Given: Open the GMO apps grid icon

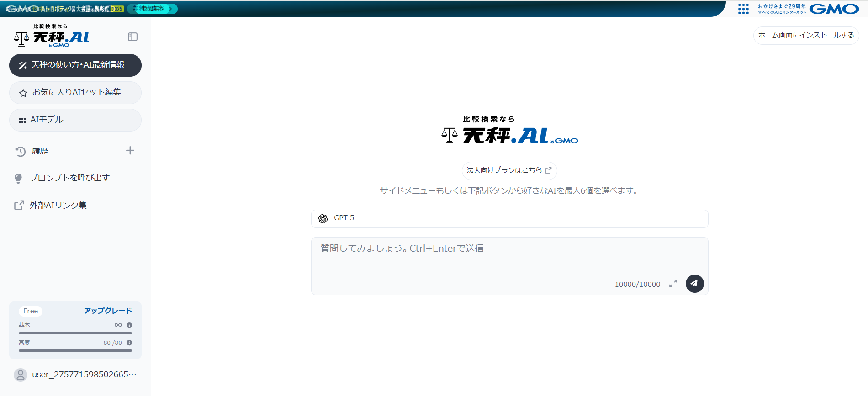Looking at the screenshot, I should 743,9.
